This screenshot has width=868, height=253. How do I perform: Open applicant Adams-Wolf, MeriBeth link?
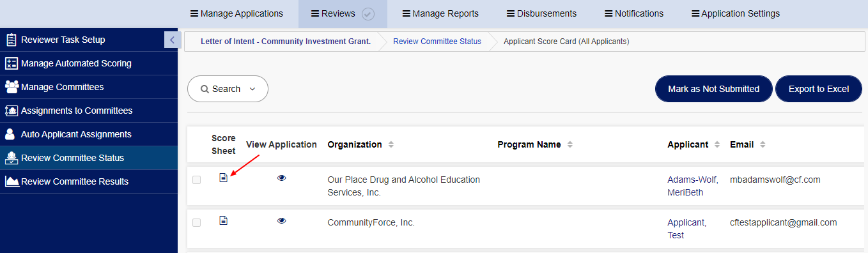[x=693, y=186]
